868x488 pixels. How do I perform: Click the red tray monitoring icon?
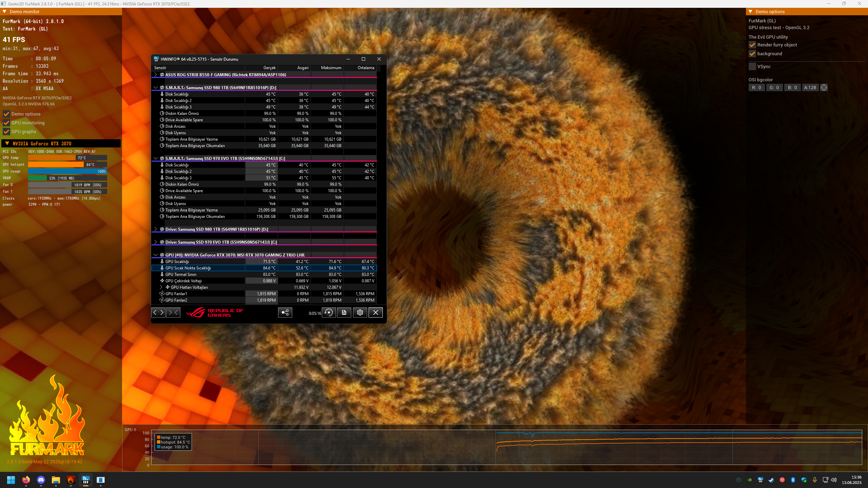click(x=782, y=480)
